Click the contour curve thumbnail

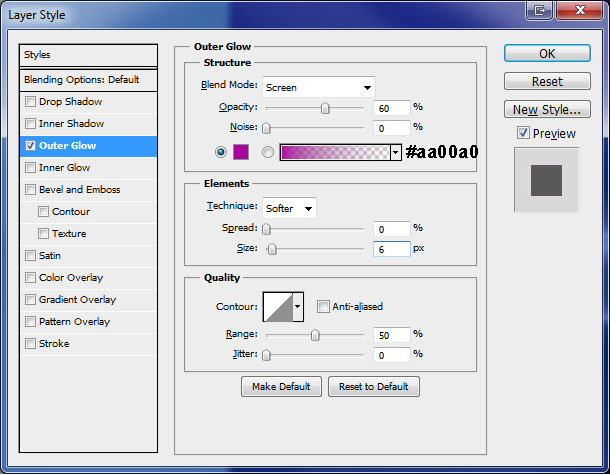[x=277, y=307]
